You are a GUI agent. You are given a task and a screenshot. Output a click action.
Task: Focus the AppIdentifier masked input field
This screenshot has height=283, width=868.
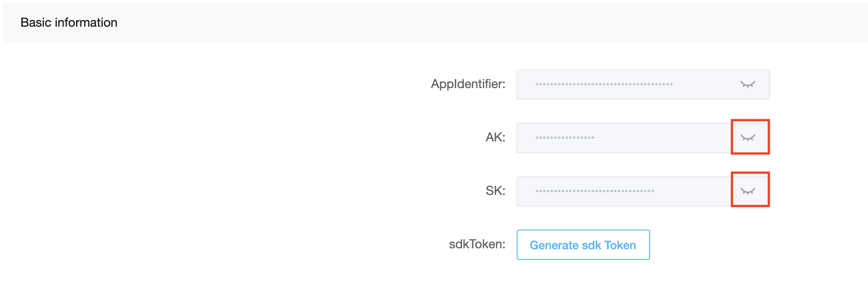tap(643, 85)
